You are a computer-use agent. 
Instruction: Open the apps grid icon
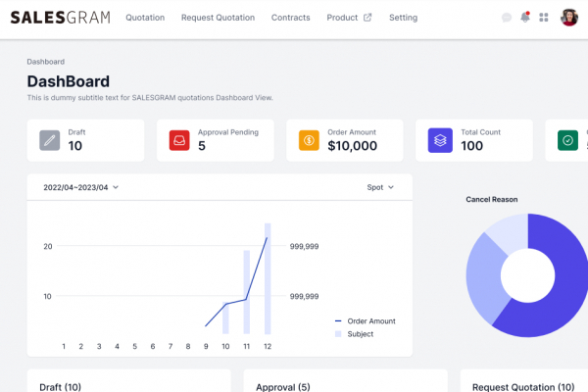[544, 18]
